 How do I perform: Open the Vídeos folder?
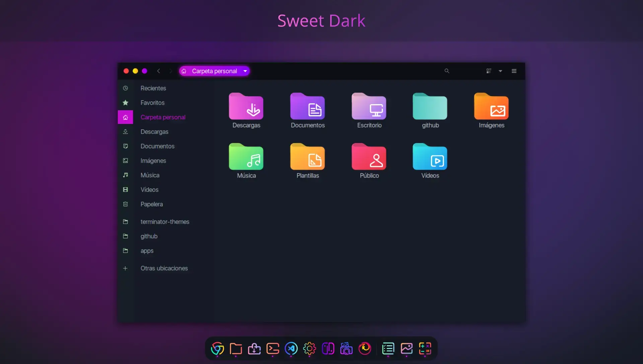tap(430, 157)
